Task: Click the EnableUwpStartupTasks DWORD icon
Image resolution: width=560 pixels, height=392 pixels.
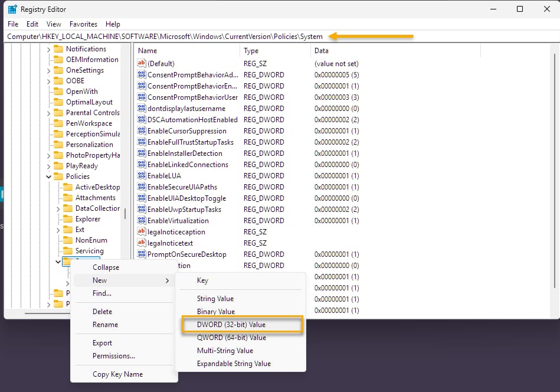Action: (142, 210)
